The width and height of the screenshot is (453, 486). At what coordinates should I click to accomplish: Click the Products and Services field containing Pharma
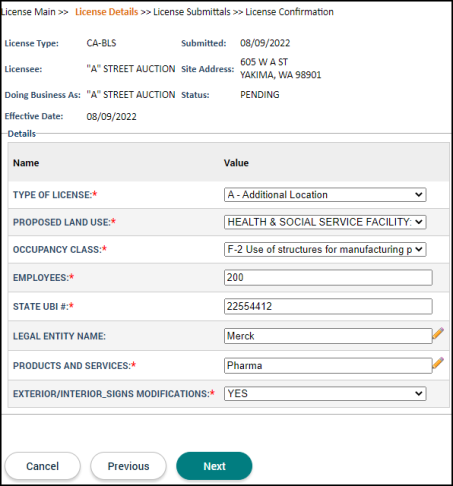click(x=328, y=366)
